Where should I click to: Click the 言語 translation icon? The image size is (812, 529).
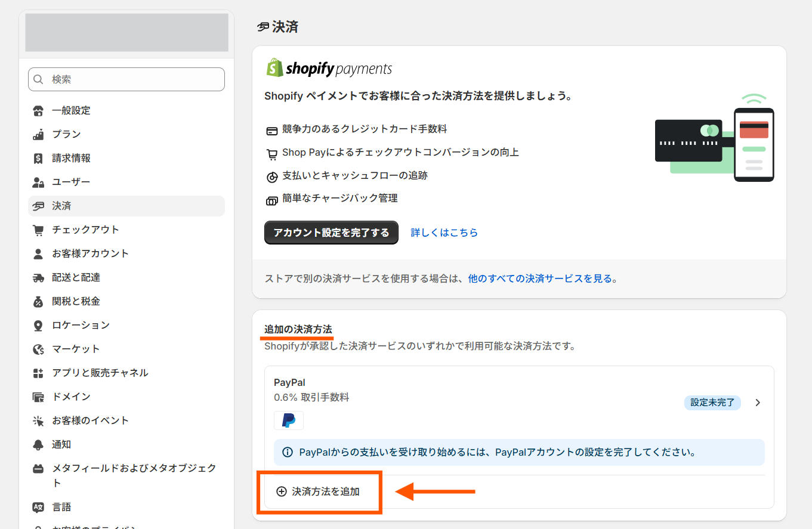click(38, 507)
